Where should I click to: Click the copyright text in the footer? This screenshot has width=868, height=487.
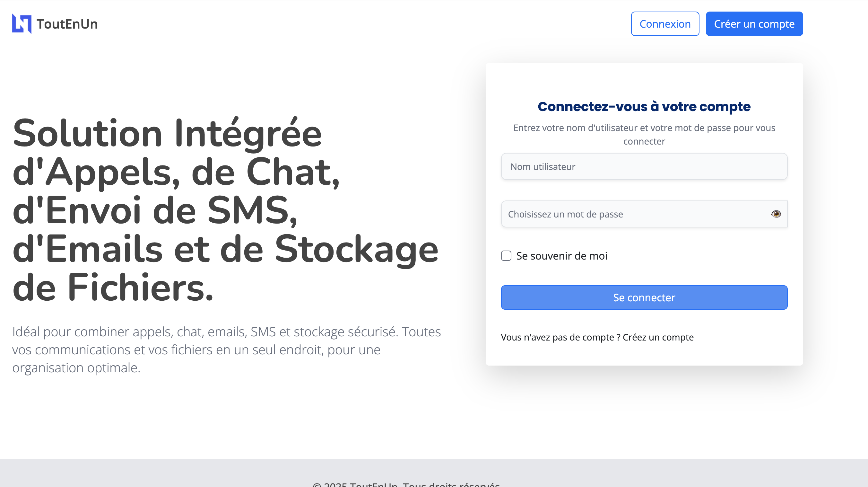tap(406, 484)
